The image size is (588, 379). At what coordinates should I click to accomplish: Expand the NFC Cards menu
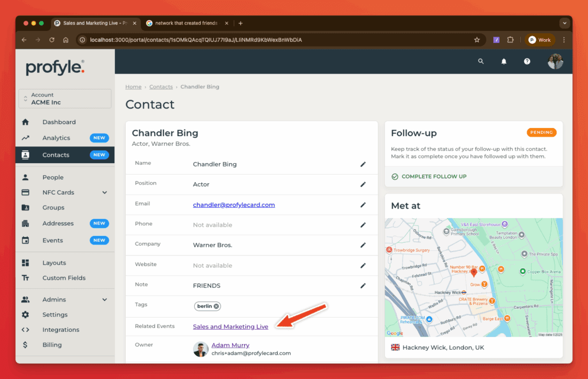pos(105,192)
